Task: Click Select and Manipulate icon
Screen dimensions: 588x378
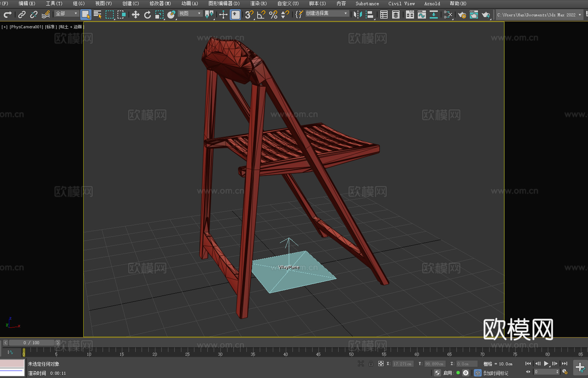Action: pyautogui.click(x=223, y=14)
